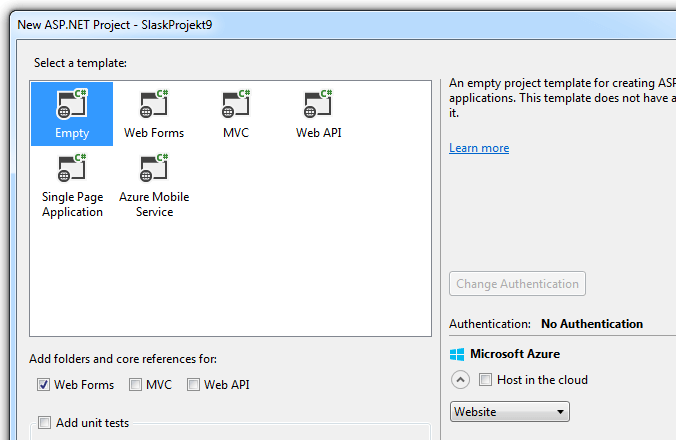Open the Website hosting type dropdown

[510, 412]
